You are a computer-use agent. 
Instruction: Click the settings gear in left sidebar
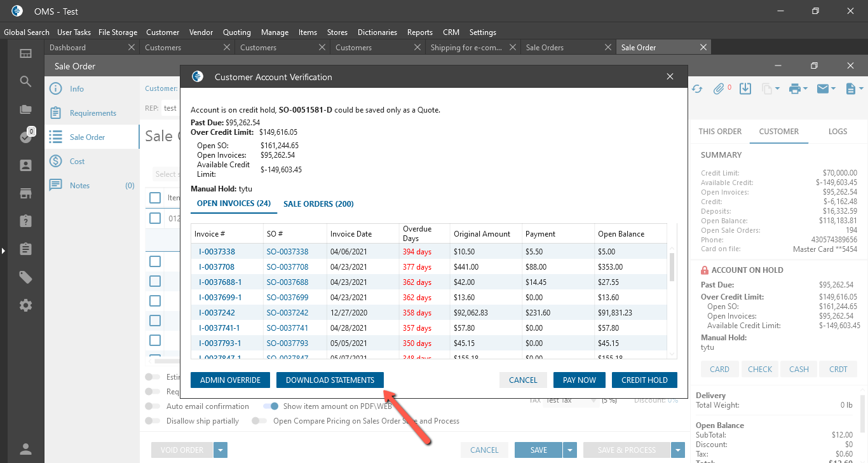point(25,305)
